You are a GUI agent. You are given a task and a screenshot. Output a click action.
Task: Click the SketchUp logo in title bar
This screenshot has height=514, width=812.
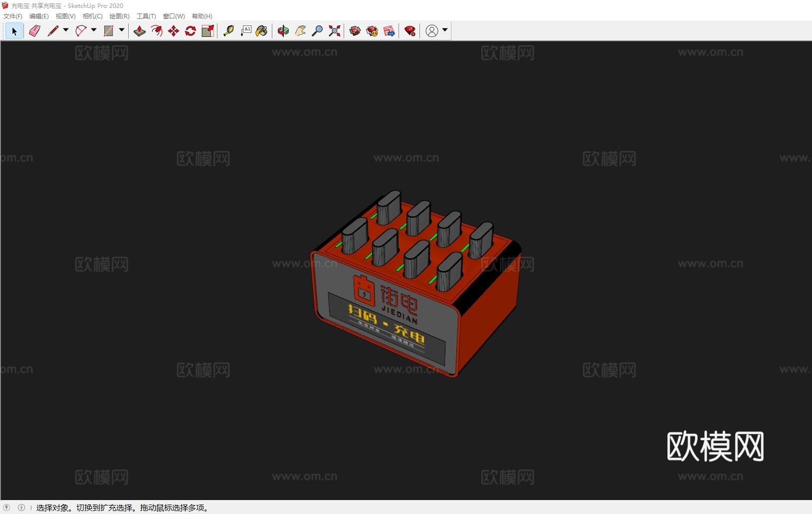point(5,5)
